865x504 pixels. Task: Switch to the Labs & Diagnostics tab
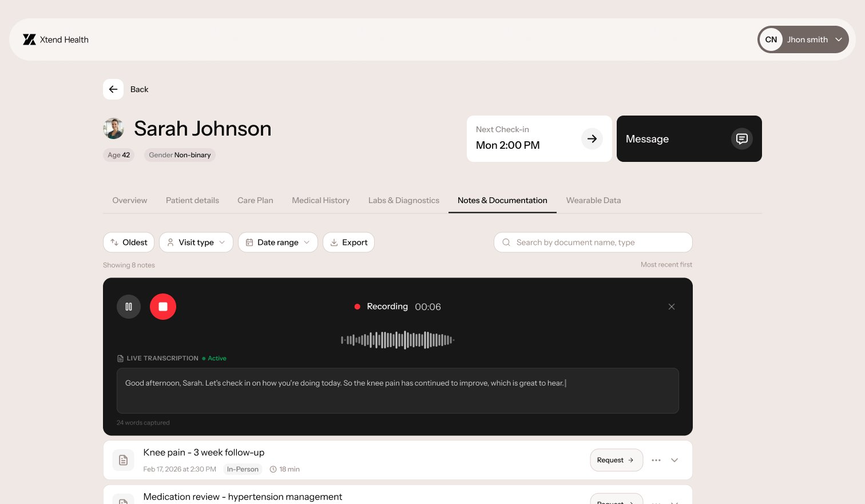[x=404, y=200]
